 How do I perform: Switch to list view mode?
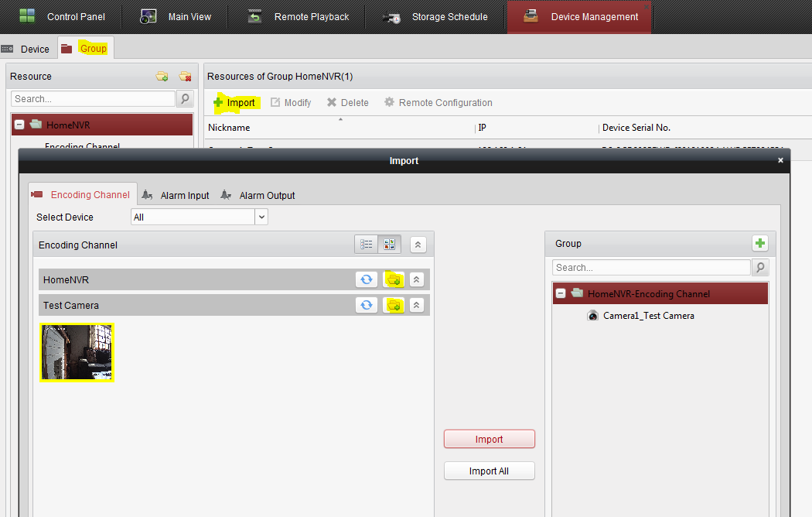[x=367, y=245]
